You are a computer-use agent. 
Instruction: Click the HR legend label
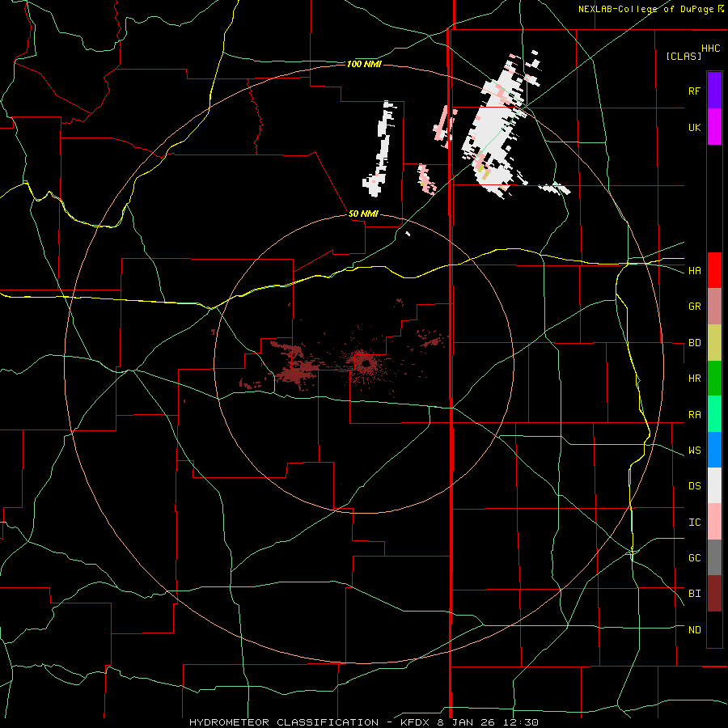(694, 379)
